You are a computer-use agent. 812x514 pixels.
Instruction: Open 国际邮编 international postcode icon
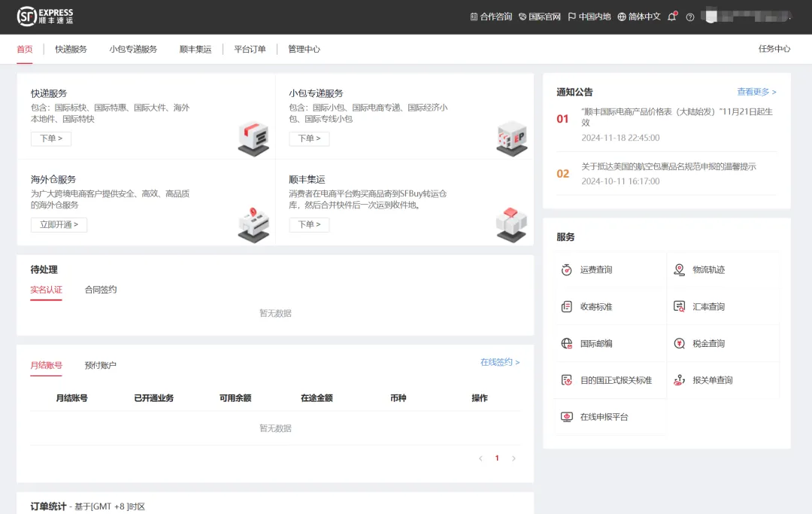pyautogui.click(x=567, y=344)
